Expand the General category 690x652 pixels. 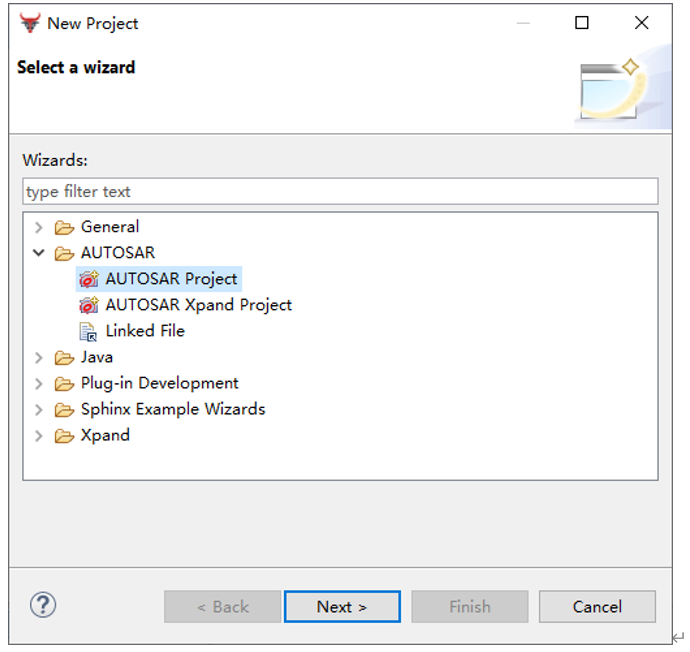pyautogui.click(x=39, y=227)
